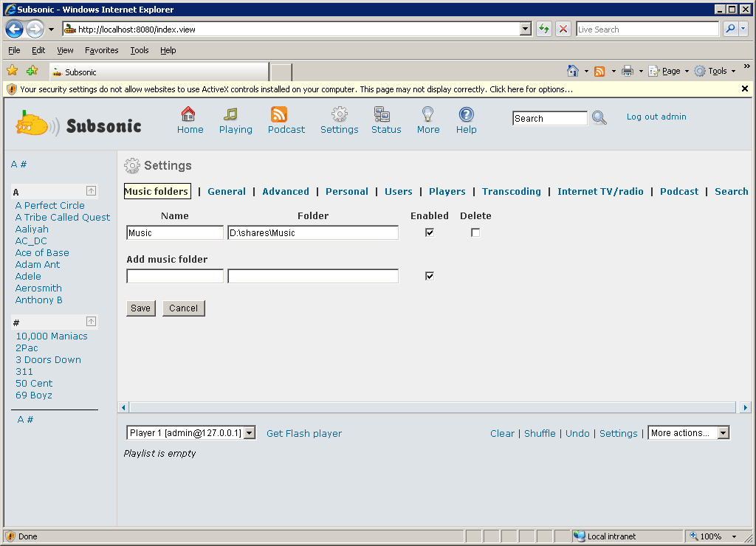The height and width of the screenshot is (546, 756).
Task: Open the new browser tab button
Action: coord(281,72)
